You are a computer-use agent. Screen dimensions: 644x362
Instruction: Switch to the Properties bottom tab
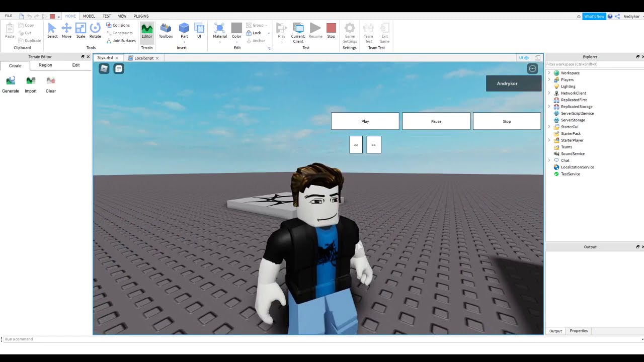[x=579, y=331]
